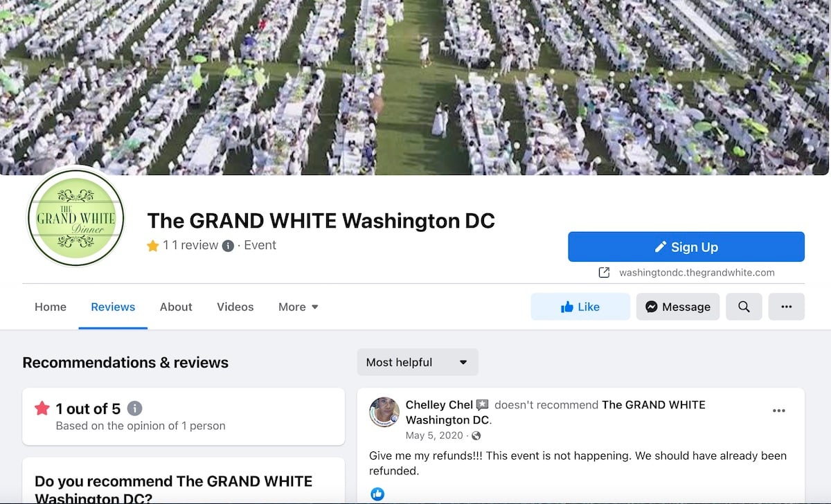Click the globe privacy icon by May 5, 2020
This screenshot has width=831, height=504.
476,435
